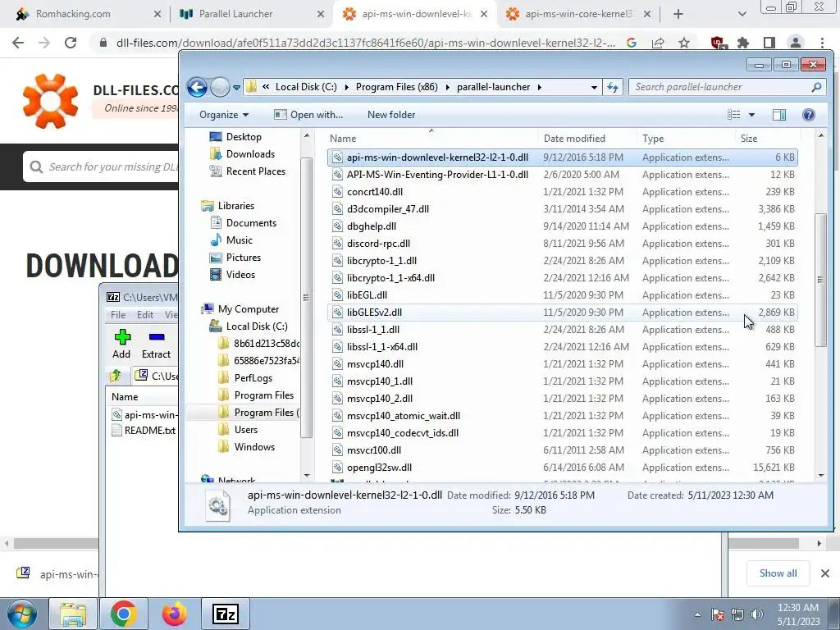Click Open with... in Explorer toolbar

pyautogui.click(x=308, y=115)
